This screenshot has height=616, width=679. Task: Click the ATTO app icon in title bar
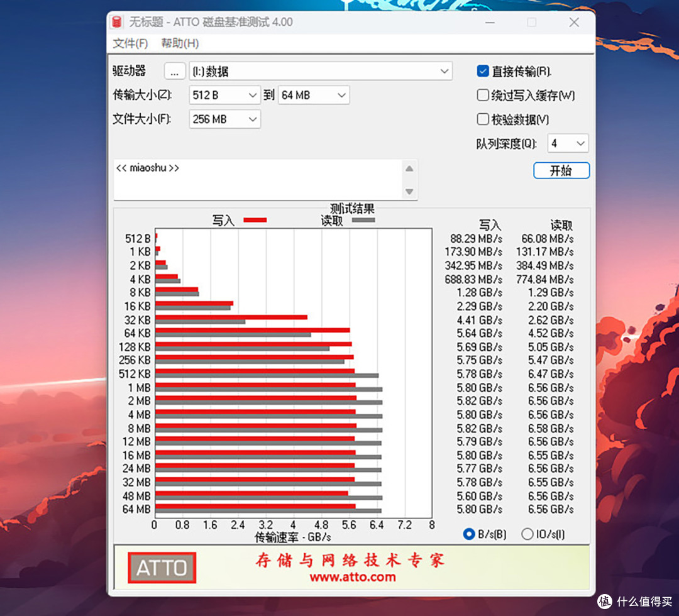(116, 22)
